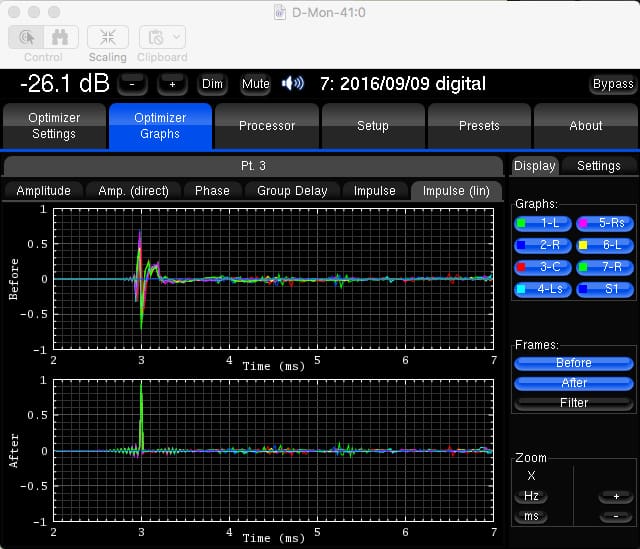Image resolution: width=640 pixels, height=549 pixels.
Task: Zoom in with the Zoom plus button
Action: coord(616,496)
